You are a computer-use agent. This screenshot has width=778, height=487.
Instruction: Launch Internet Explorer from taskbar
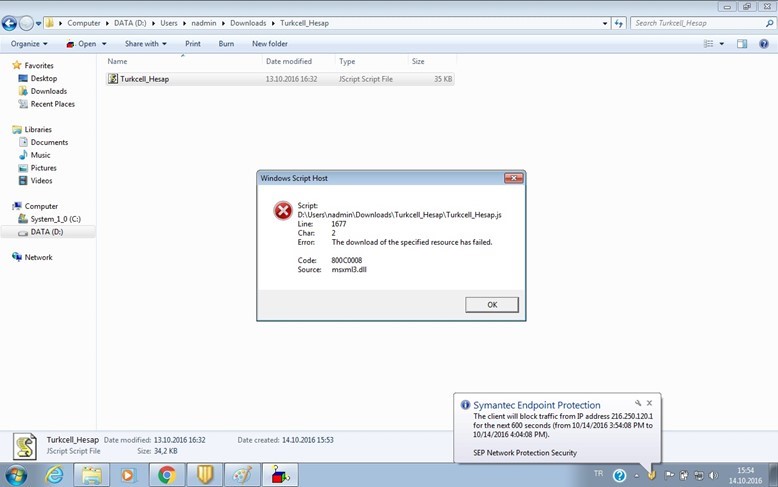[x=54, y=476]
